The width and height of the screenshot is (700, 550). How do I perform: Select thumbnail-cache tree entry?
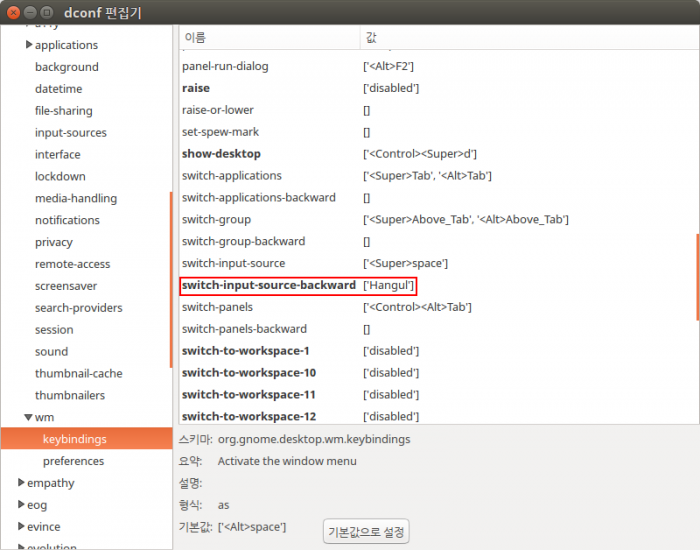[79, 373]
